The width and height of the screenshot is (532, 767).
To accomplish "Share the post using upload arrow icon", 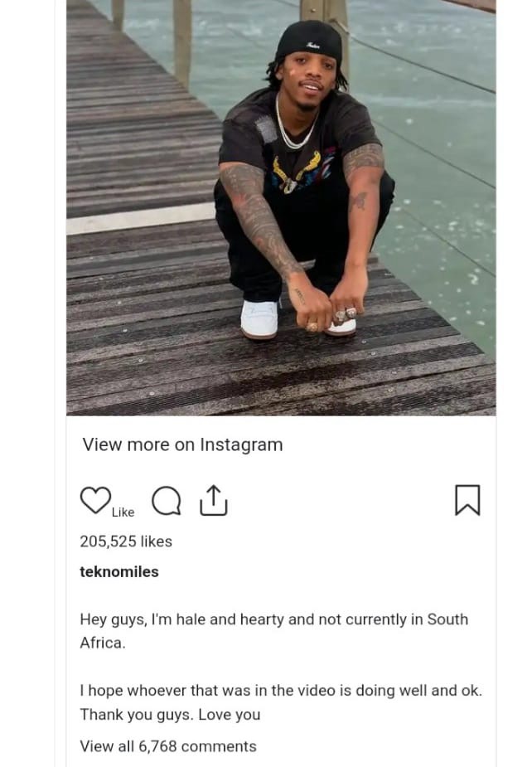I will [214, 500].
